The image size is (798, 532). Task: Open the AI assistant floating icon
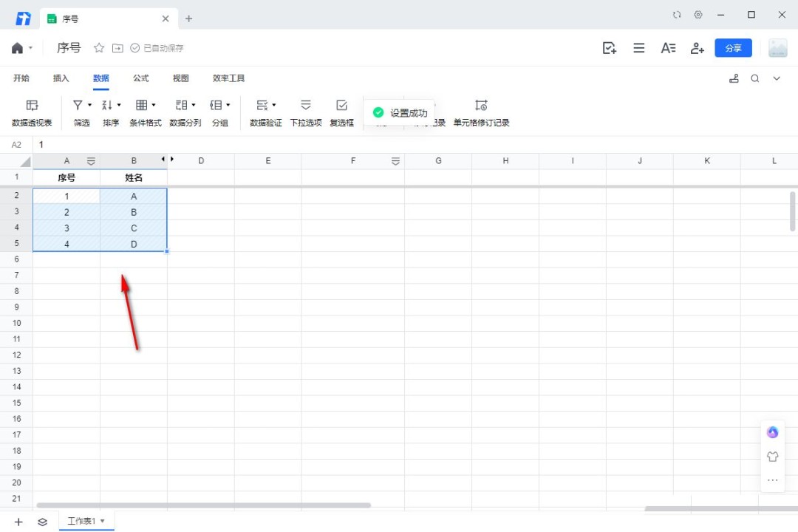click(x=772, y=432)
